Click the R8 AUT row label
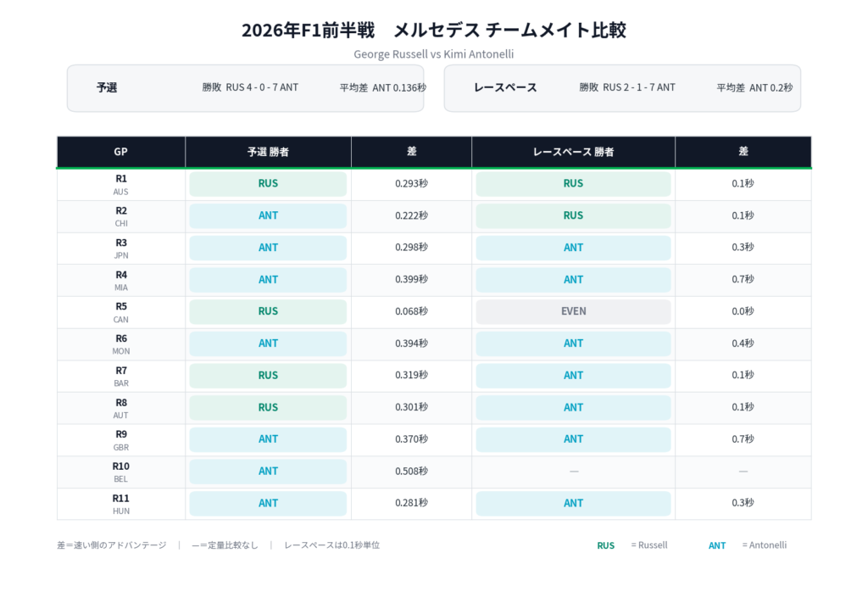 coord(120,409)
